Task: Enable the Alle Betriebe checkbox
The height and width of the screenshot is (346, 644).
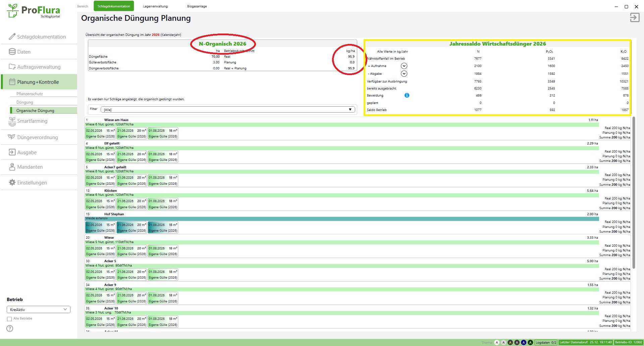Action: tap(9, 319)
